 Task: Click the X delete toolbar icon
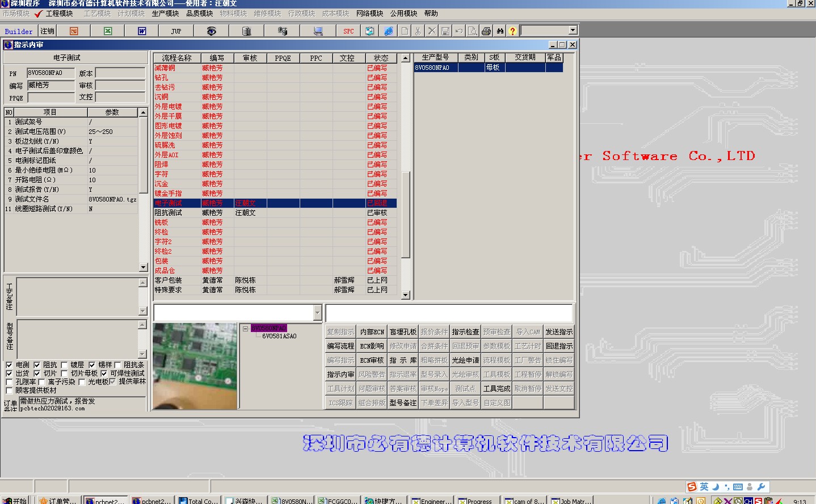pos(432,31)
